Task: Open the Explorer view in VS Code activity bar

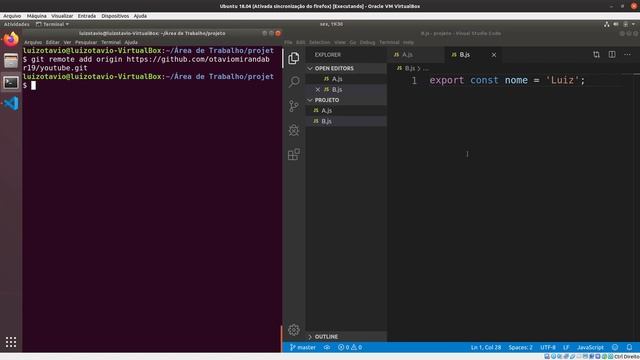Action: pos(293,58)
